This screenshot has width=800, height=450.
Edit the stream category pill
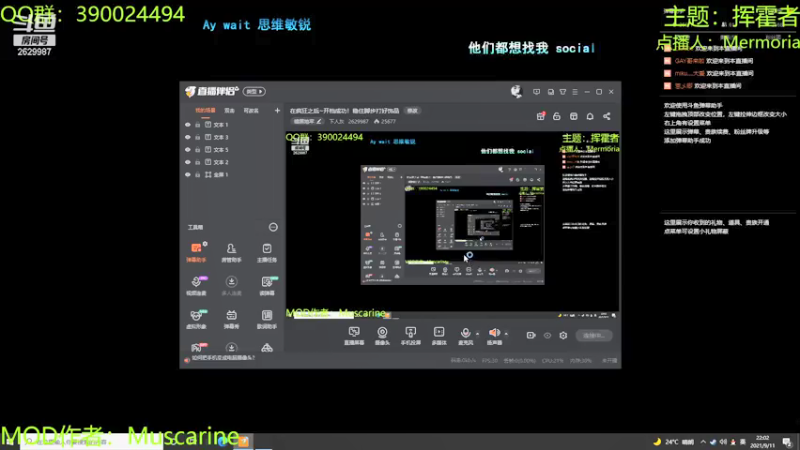coord(308,121)
